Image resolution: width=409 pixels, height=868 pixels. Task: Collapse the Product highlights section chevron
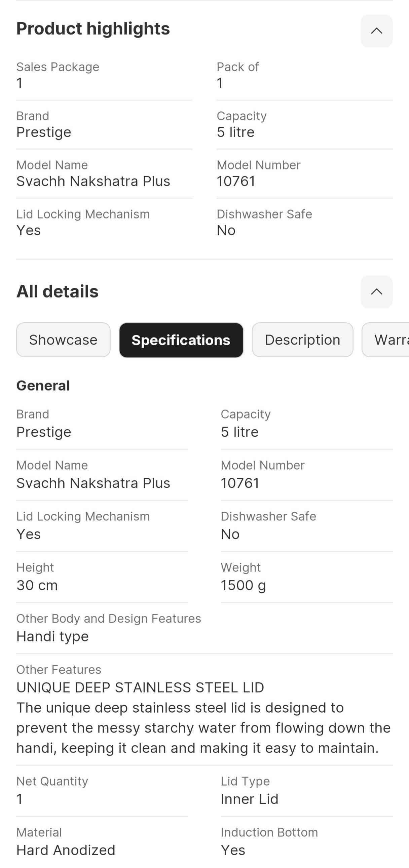(x=376, y=31)
